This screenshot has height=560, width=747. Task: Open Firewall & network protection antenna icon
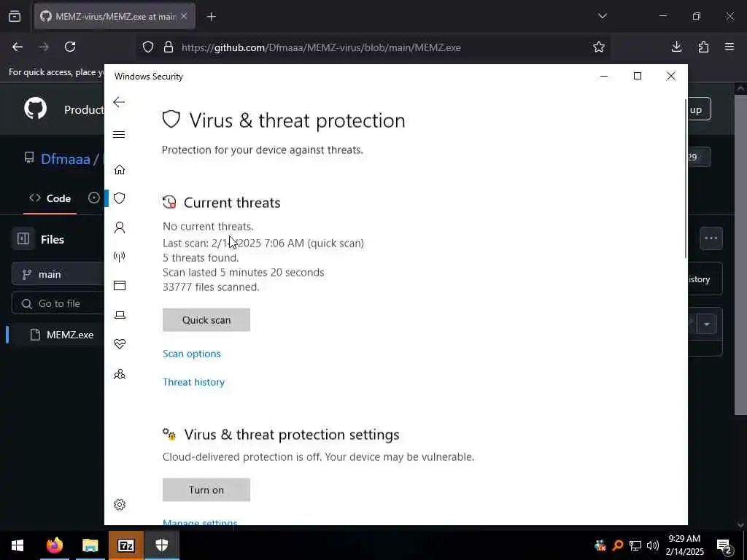tap(120, 257)
